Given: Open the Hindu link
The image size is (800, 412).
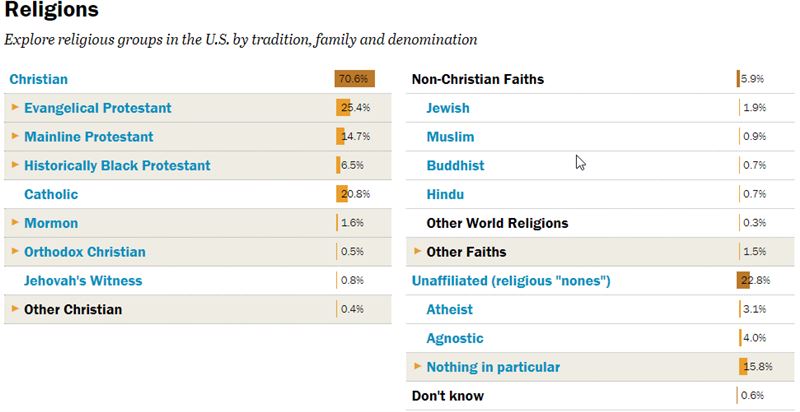Looking at the screenshot, I should (445, 194).
